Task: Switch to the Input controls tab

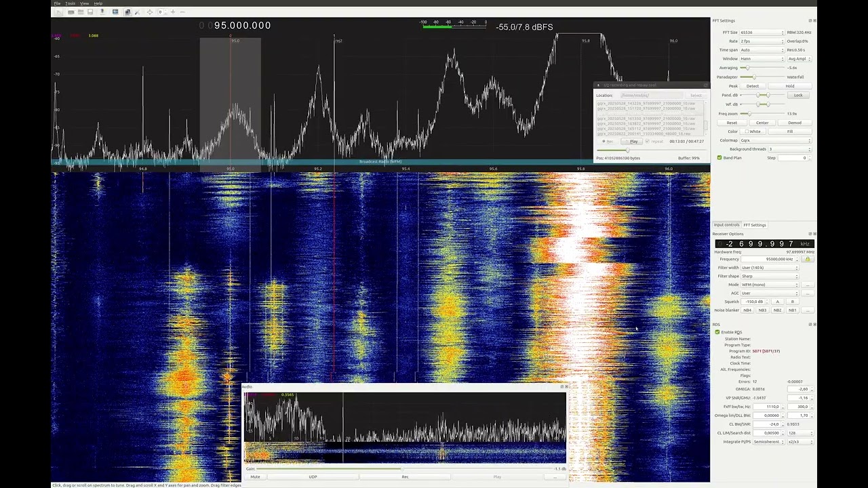Action: tap(726, 225)
